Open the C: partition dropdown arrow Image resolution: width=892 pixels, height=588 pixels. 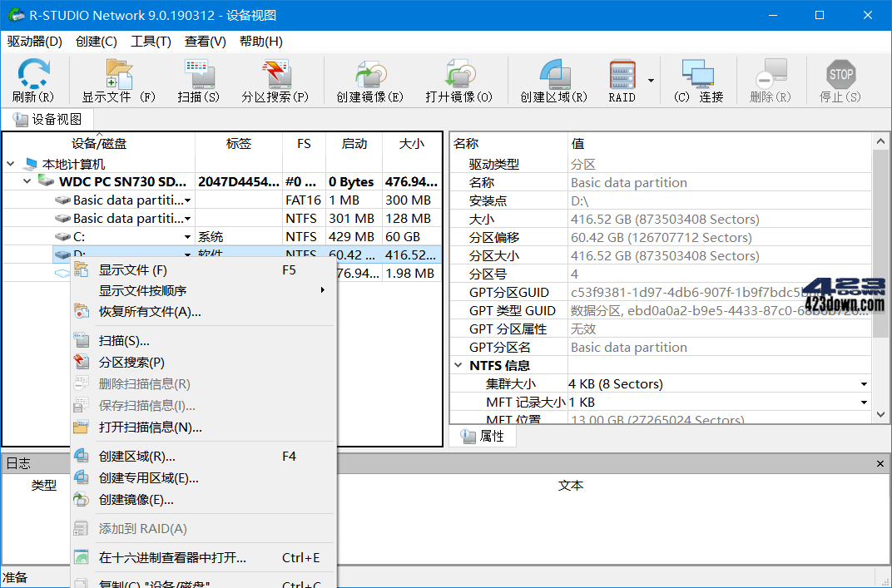click(188, 236)
